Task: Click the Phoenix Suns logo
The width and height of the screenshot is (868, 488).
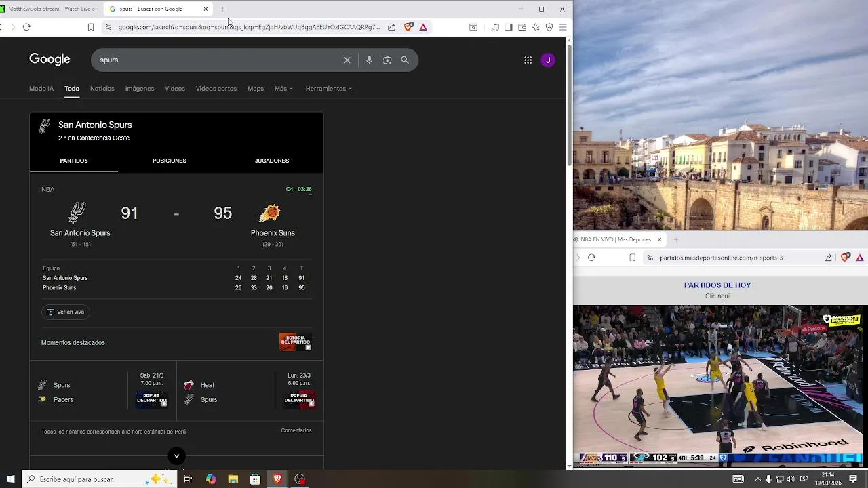Action: (269, 213)
